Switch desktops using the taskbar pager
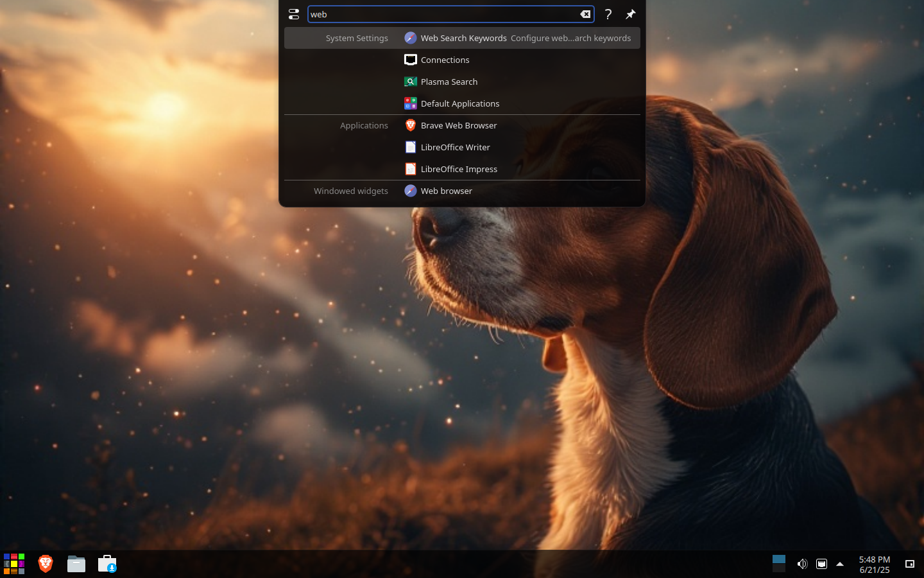Screen dimensions: 924x578 click(779, 564)
